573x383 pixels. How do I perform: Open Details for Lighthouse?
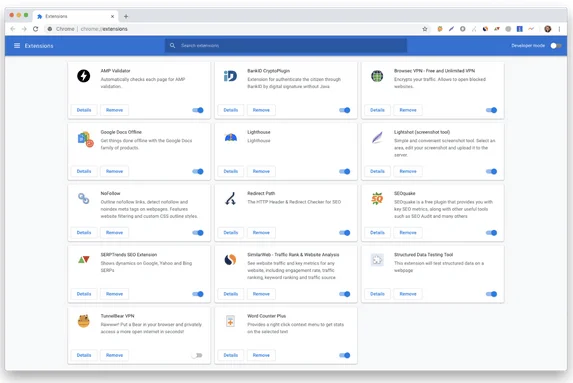[231, 171]
